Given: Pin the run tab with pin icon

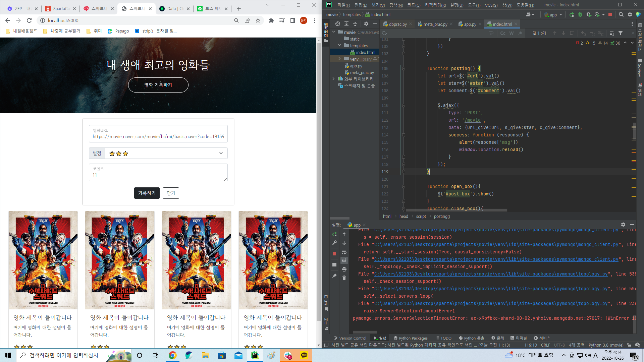Looking at the screenshot, I should (x=334, y=276).
